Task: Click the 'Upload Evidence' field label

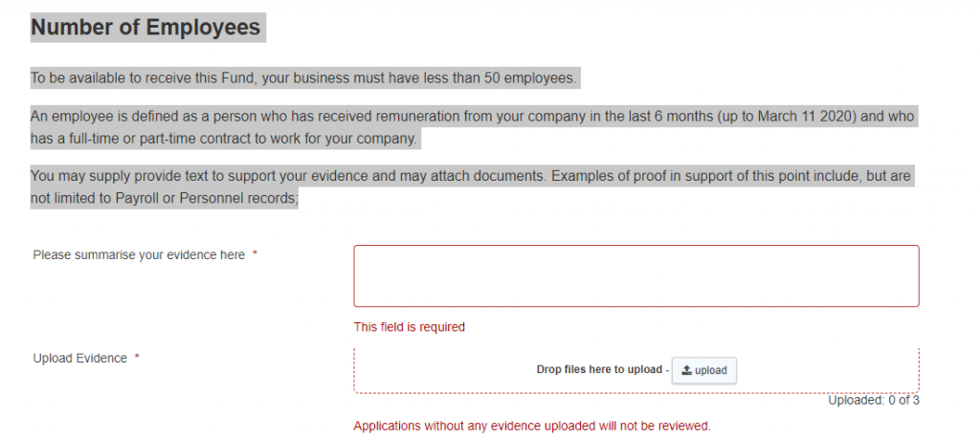Action: point(80,358)
